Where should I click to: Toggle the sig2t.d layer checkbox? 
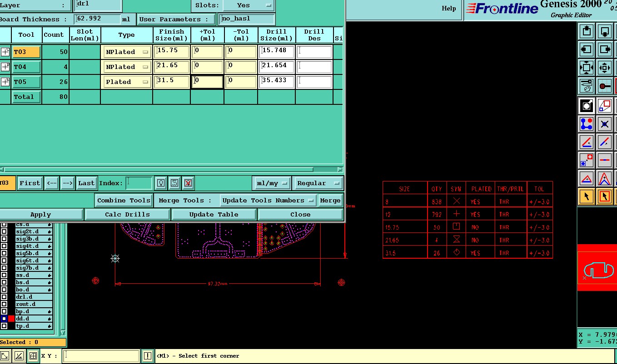click(4, 231)
